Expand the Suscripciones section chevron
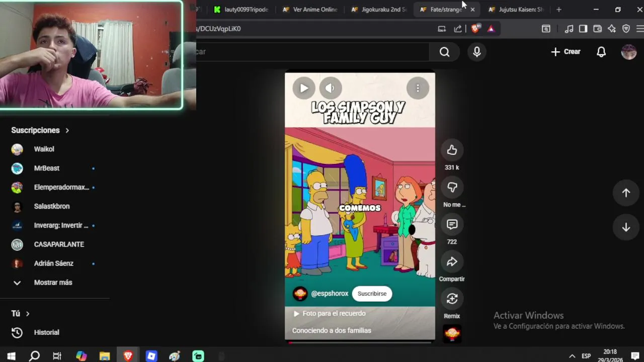 (67, 130)
